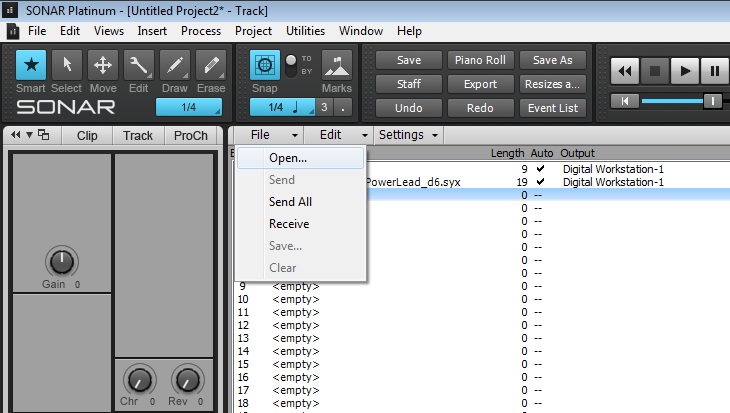
Task: Open the Window menu
Action: click(x=361, y=31)
